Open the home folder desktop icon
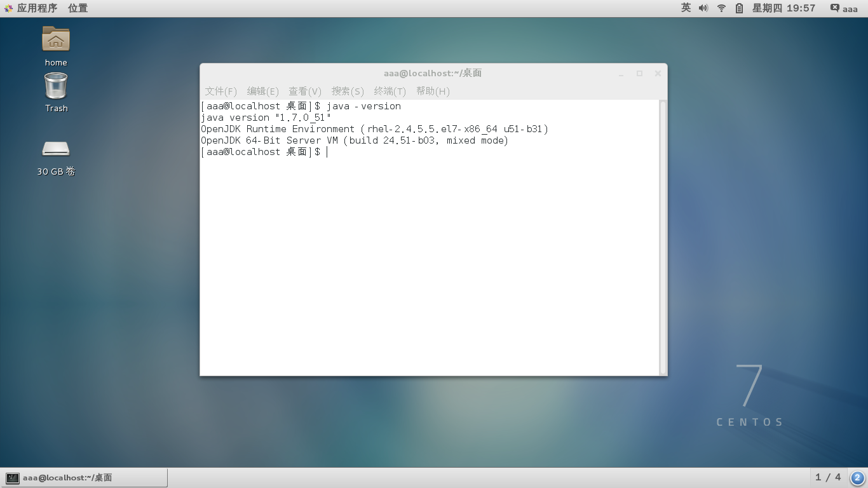 click(x=56, y=39)
